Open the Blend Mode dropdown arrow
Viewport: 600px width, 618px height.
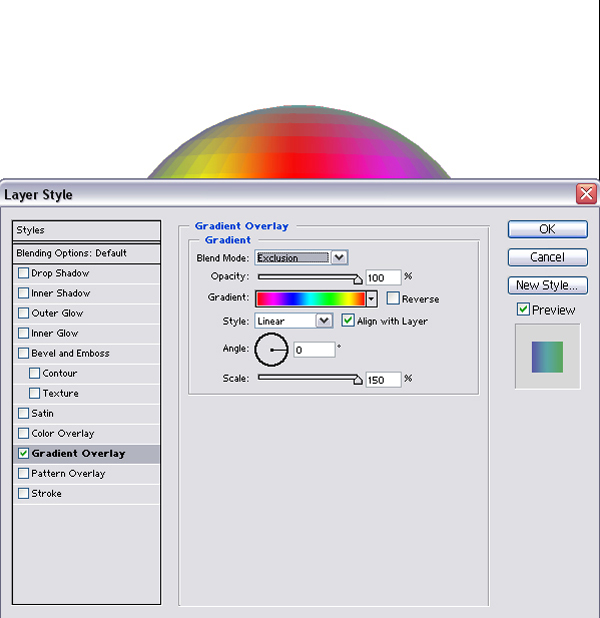(x=339, y=258)
